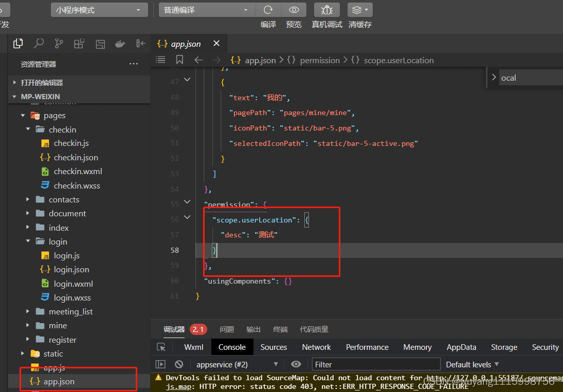Open the source control branch icon
563x392 pixels.
(x=59, y=44)
